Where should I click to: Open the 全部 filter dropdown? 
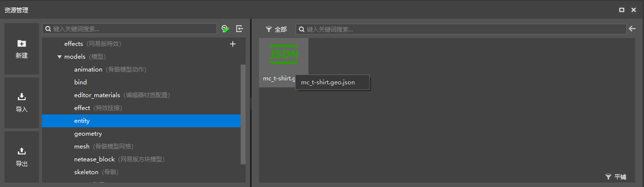pos(276,29)
